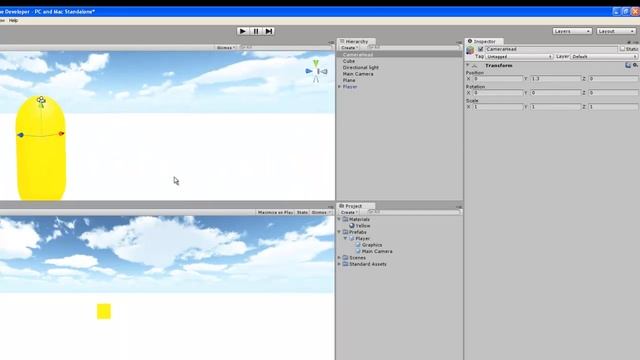Click the yellow square in Game view

pyautogui.click(x=104, y=311)
